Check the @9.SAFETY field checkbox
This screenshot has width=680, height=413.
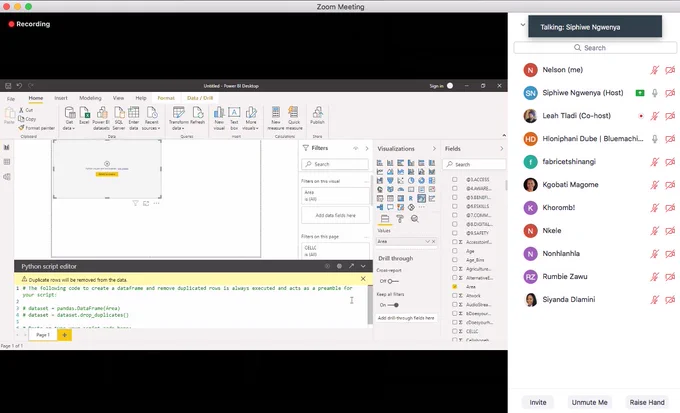[454, 233]
